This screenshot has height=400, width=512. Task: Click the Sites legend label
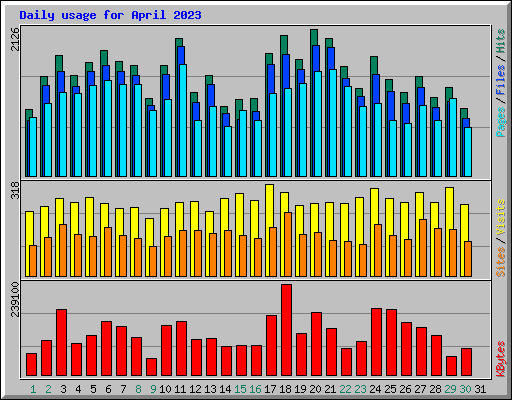tap(500, 262)
